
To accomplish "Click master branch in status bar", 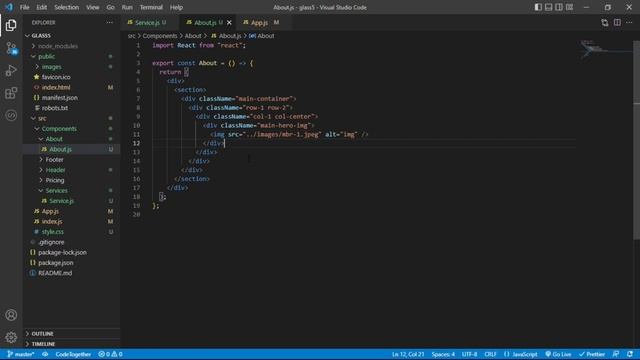I will [21, 354].
